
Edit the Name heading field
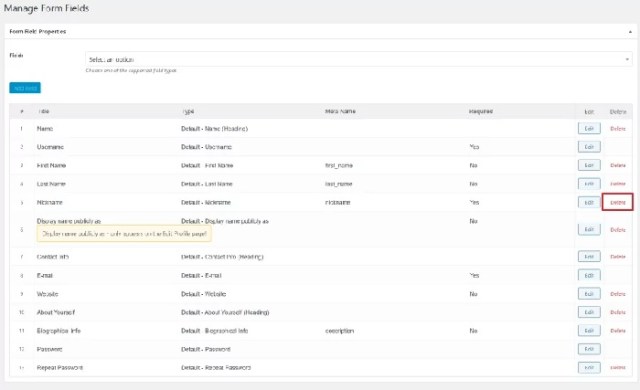tap(589, 129)
